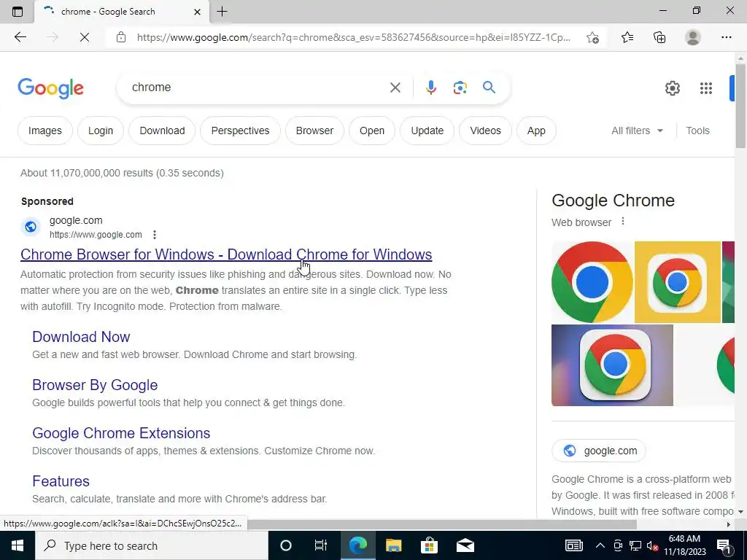Image resolution: width=747 pixels, height=560 pixels.
Task: Select the Login filter chip
Action: pyautogui.click(x=101, y=131)
